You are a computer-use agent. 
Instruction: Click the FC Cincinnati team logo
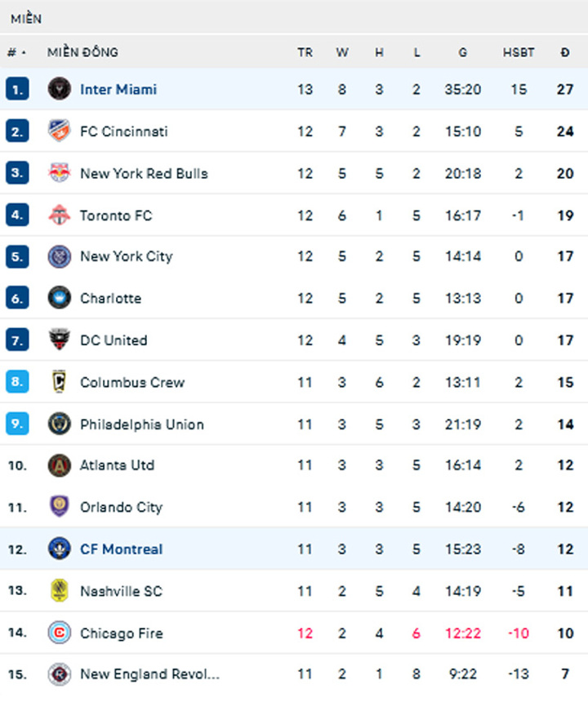click(59, 131)
